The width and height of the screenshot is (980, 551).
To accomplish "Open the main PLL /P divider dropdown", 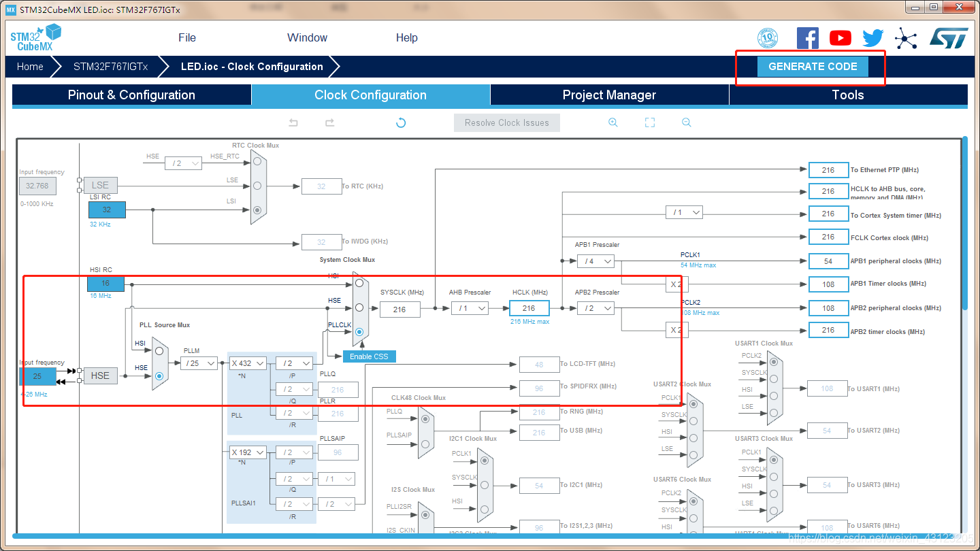I will 294,363.
